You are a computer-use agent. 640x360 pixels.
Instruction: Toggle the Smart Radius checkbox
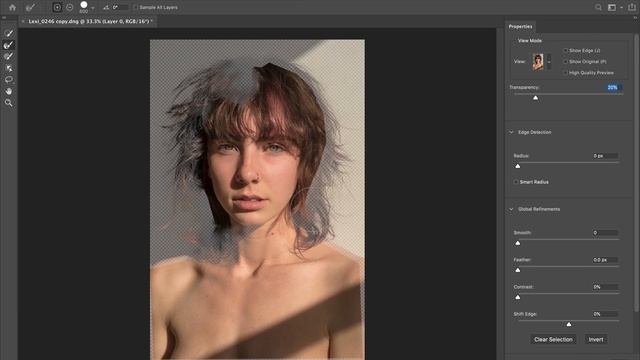tap(516, 182)
